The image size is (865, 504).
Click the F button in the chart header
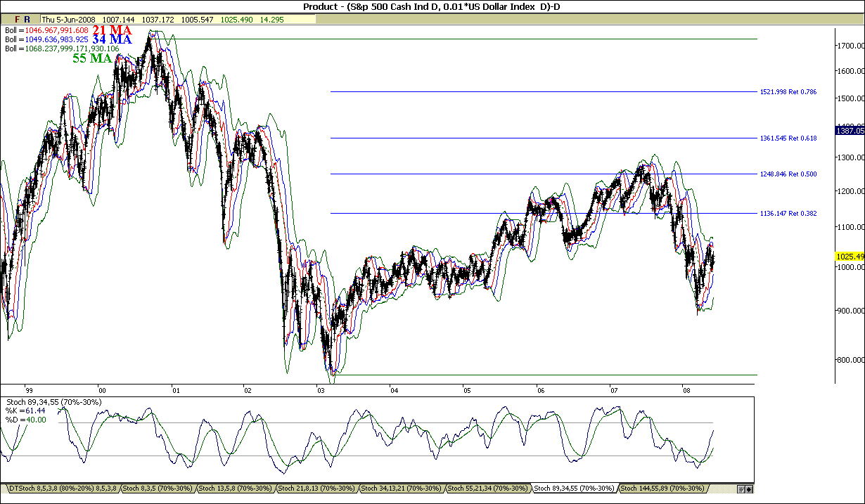(x=16, y=20)
